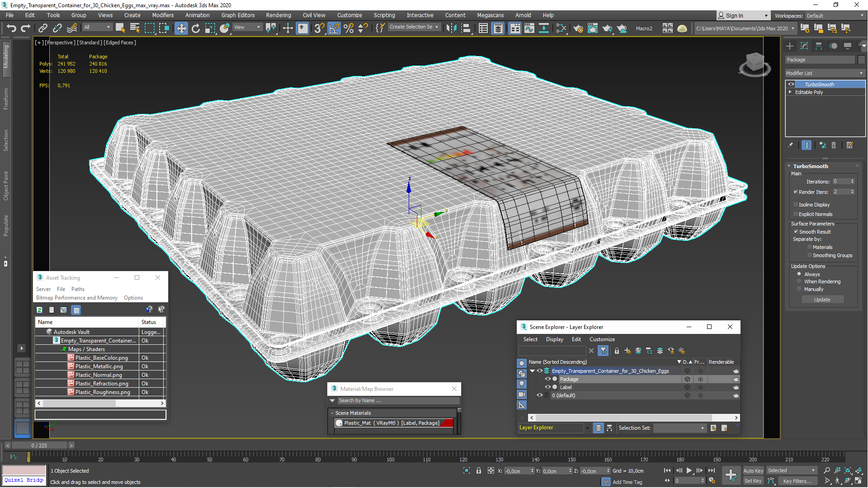Image resolution: width=868 pixels, height=488 pixels.
Task: Open the Create panel tab
Action: 790,46
